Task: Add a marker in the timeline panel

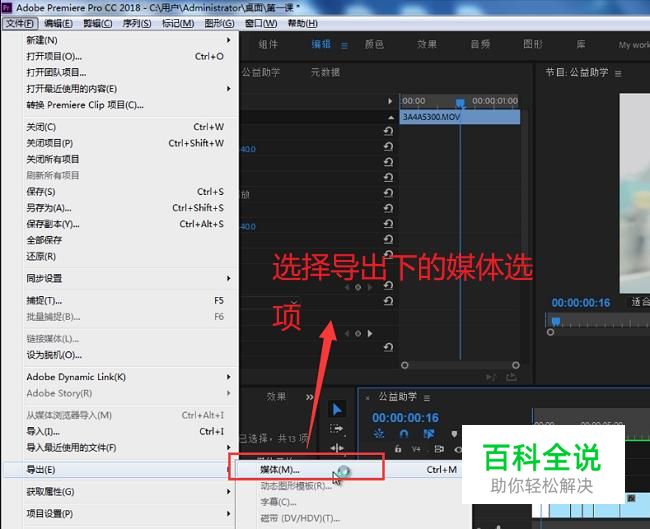Action: click(454, 434)
